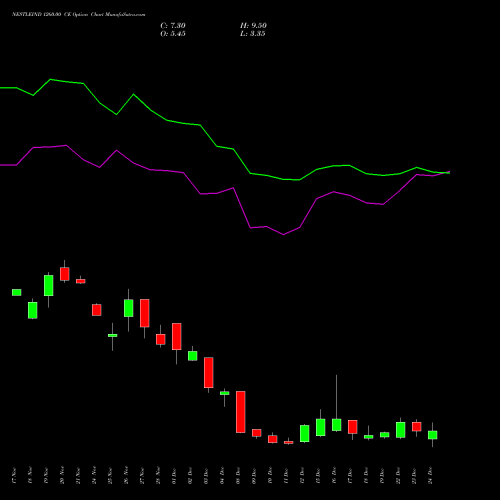Select the last green candle for 24 Dec
This screenshot has height=500, width=500.
pyautogui.click(x=433, y=435)
